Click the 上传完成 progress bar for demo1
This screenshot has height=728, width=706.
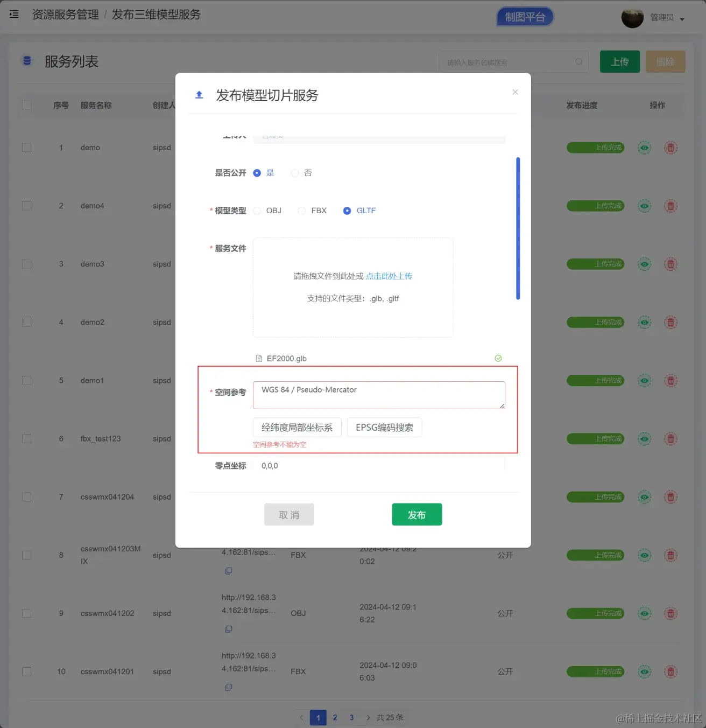(x=596, y=381)
